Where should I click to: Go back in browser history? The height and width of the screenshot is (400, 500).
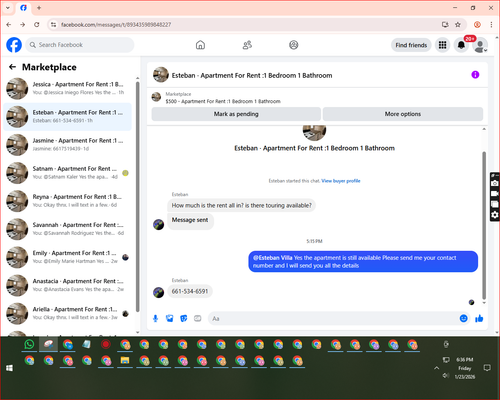[x=9, y=25]
